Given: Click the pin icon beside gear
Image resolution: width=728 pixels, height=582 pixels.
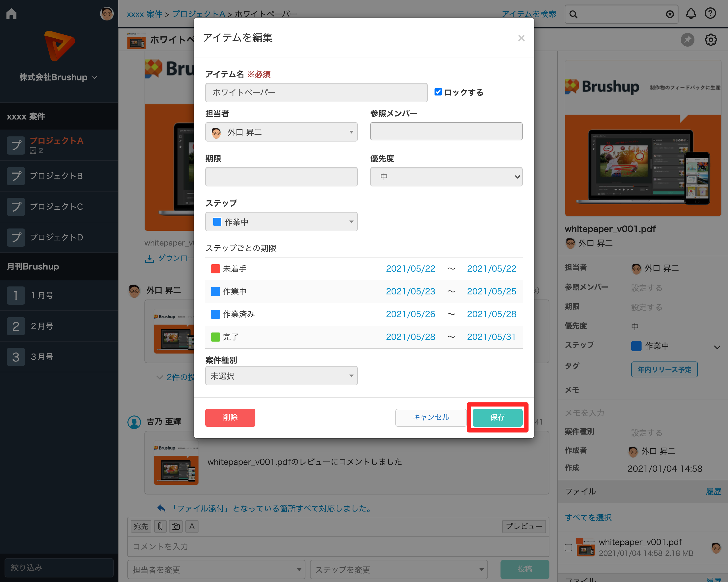Looking at the screenshot, I should 688,40.
